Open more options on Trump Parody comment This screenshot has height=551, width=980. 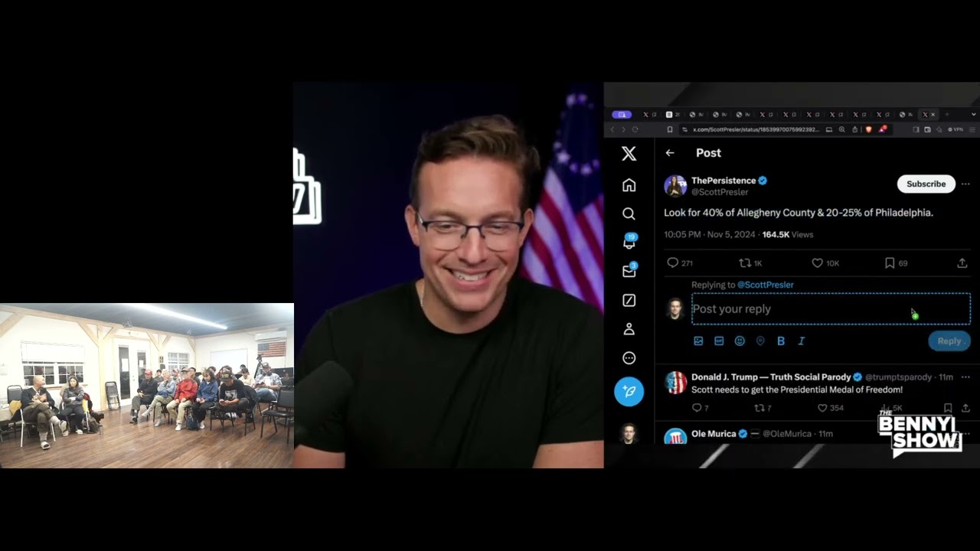coord(965,377)
